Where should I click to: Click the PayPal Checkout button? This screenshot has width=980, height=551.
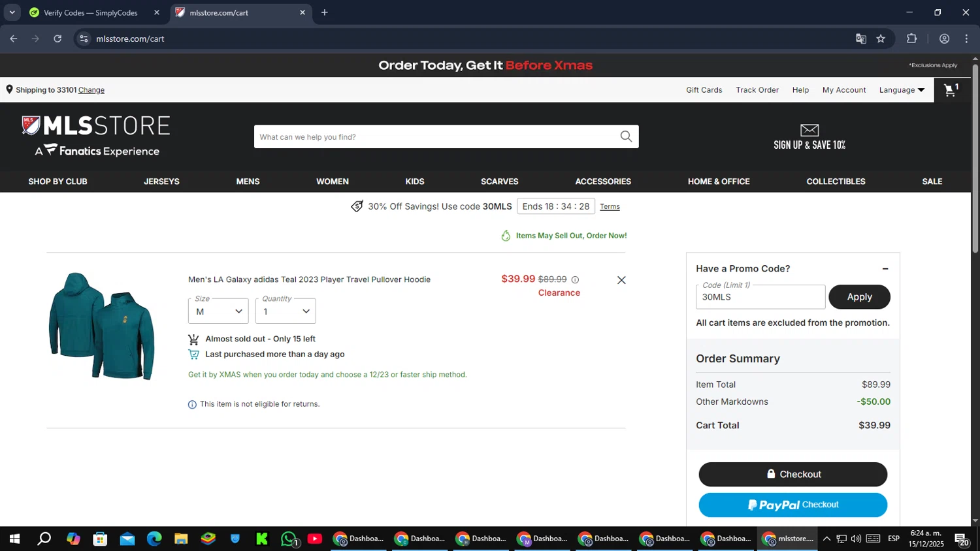click(x=793, y=505)
